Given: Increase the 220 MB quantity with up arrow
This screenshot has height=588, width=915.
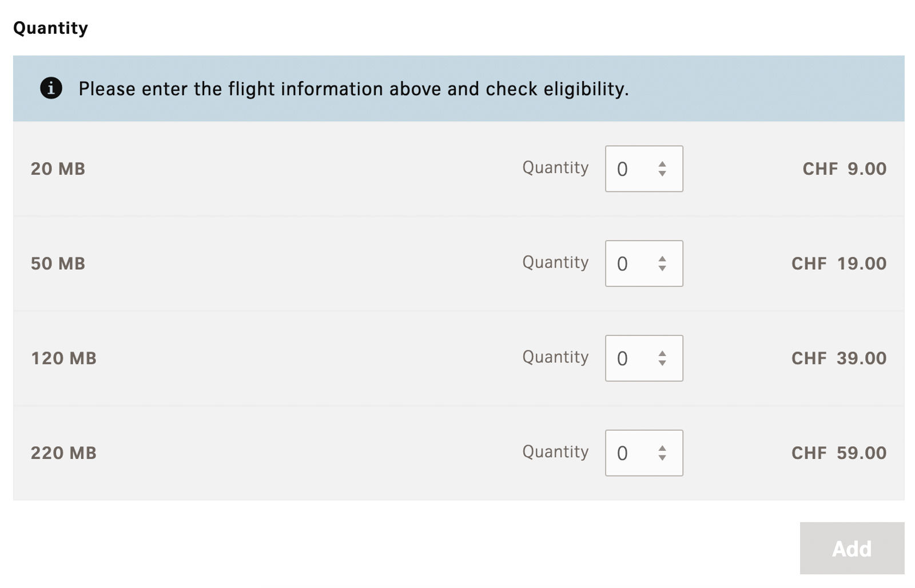Looking at the screenshot, I should [x=662, y=449].
